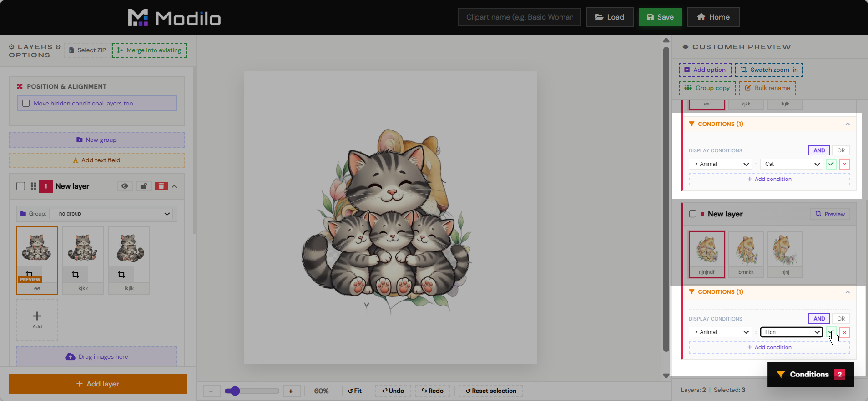The height and width of the screenshot is (401, 868).
Task: Open the Group no group dropdown
Action: click(112, 214)
